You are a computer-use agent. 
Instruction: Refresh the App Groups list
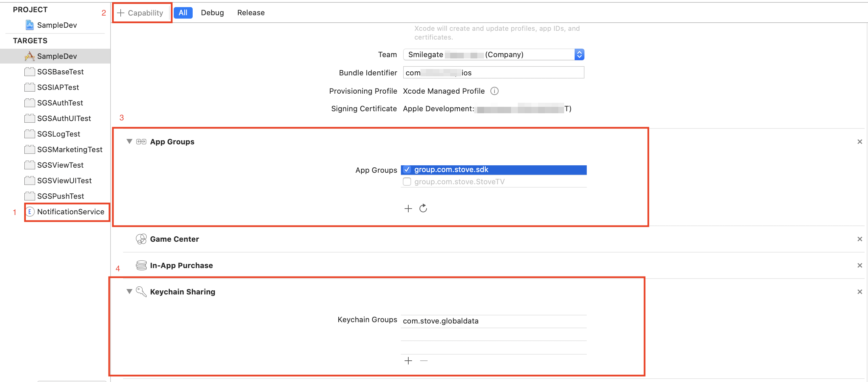pyautogui.click(x=423, y=208)
